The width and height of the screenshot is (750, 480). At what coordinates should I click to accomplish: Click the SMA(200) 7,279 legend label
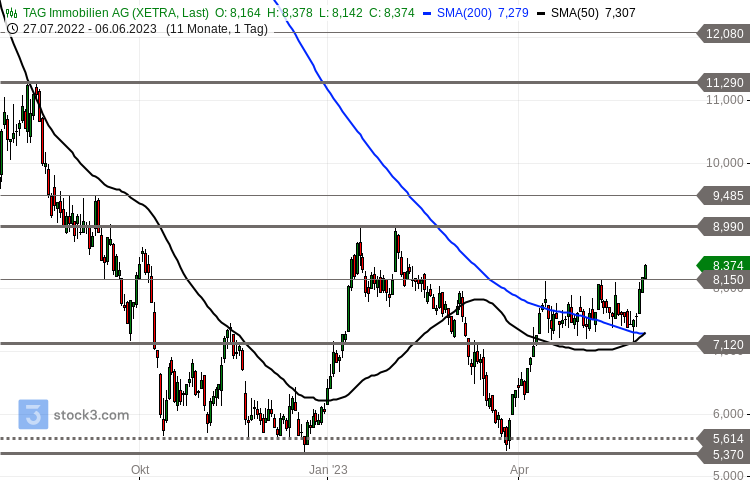483,13
